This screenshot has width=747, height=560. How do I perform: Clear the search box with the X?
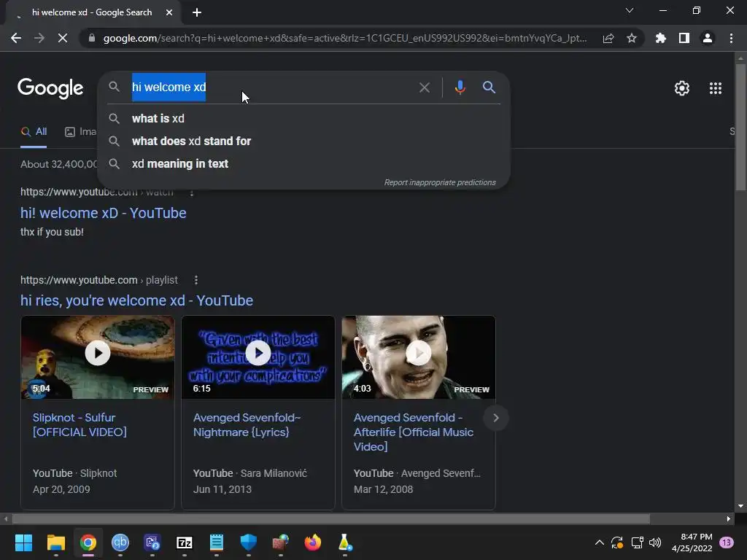(x=425, y=87)
